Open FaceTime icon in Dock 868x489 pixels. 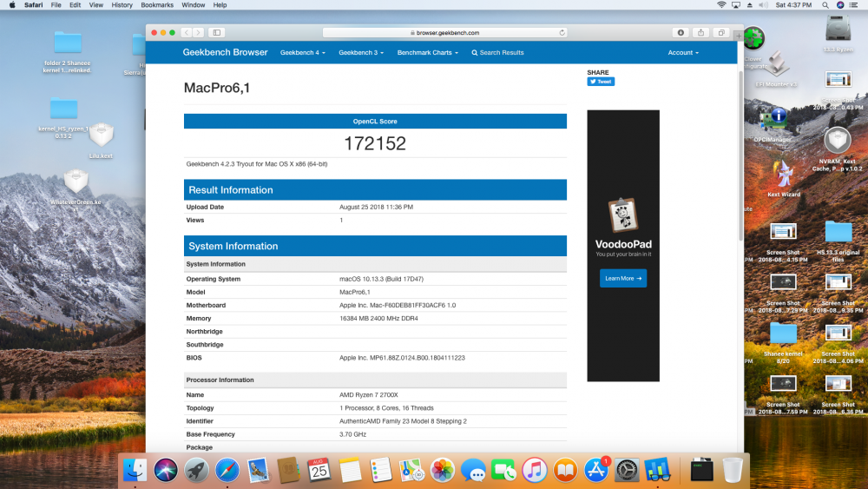pyautogui.click(x=503, y=470)
